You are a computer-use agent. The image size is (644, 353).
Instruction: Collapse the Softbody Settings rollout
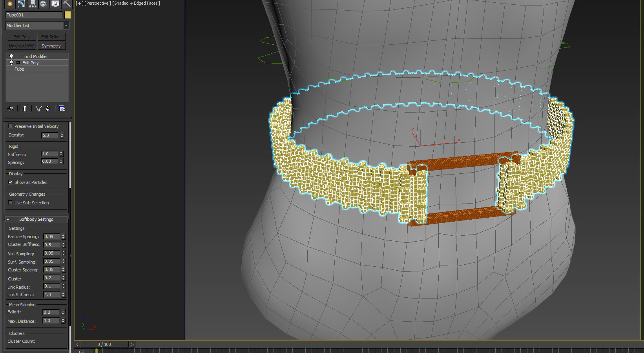pyautogui.click(x=36, y=219)
